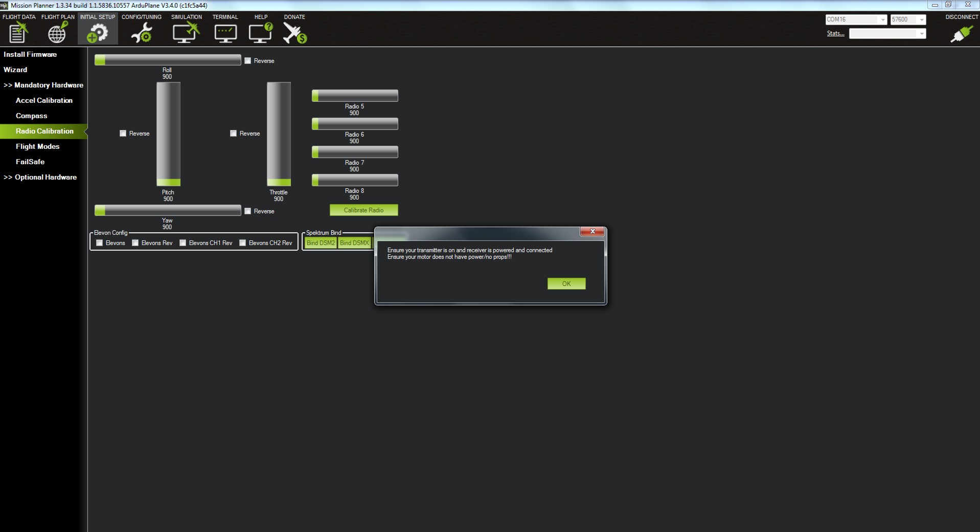Image resolution: width=980 pixels, height=532 pixels.
Task: Open the Help monitor icon
Action: point(260,33)
